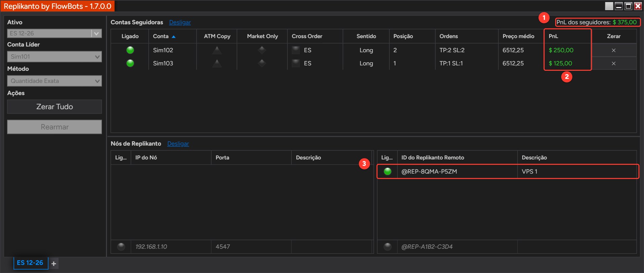This screenshot has height=273, width=644.
Task: Switch to the ES 12-26 bottom tab
Action: 30,263
